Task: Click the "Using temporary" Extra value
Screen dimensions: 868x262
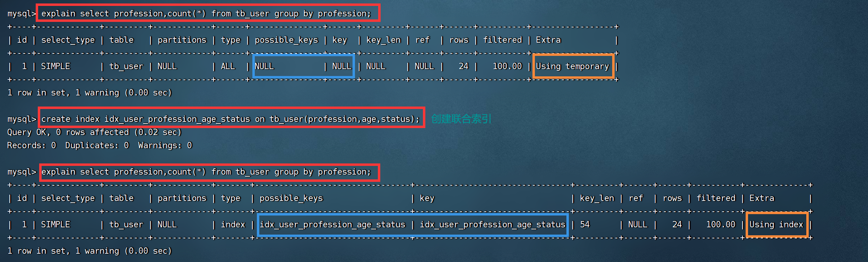Action: [572, 66]
